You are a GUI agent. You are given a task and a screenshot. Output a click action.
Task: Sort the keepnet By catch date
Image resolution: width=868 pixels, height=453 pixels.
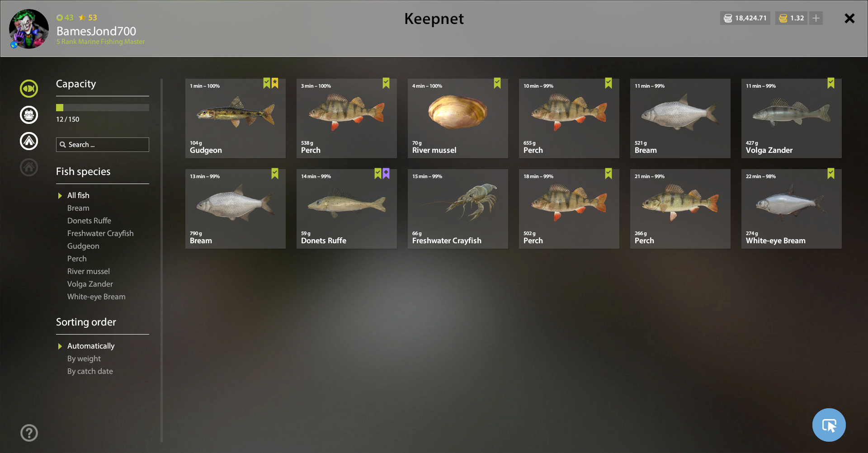click(90, 371)
